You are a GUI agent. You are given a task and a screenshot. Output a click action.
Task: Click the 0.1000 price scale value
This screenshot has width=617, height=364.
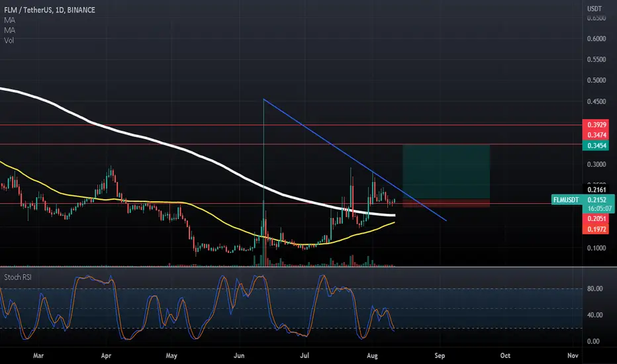pyautogui.click(x=596, y=248)
